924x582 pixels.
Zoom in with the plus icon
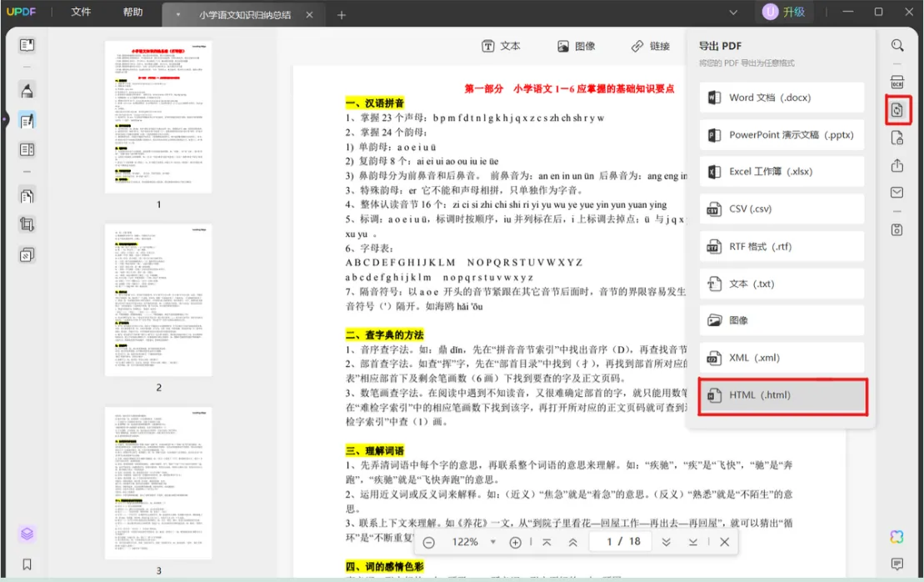pos(515,543)
